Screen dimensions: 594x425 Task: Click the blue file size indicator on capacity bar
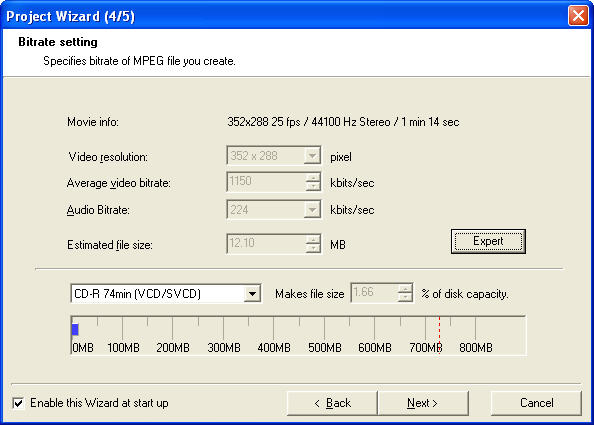pos(75,330)
